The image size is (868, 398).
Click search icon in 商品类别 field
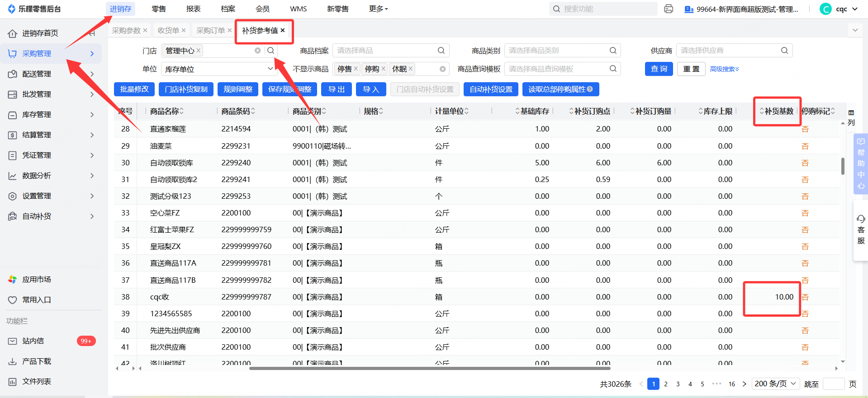[613, 51]
